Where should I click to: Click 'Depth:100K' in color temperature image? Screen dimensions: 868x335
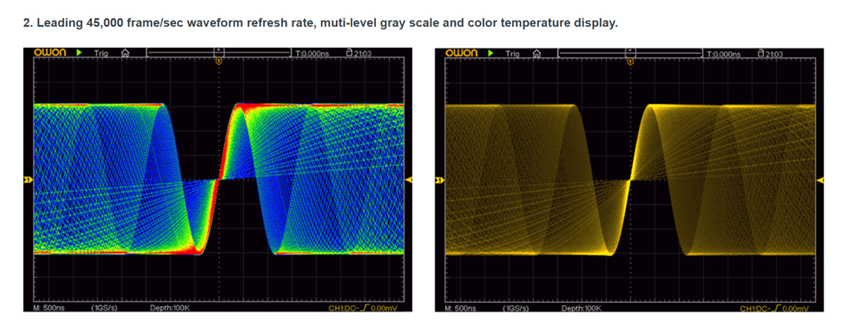(170, 308)
